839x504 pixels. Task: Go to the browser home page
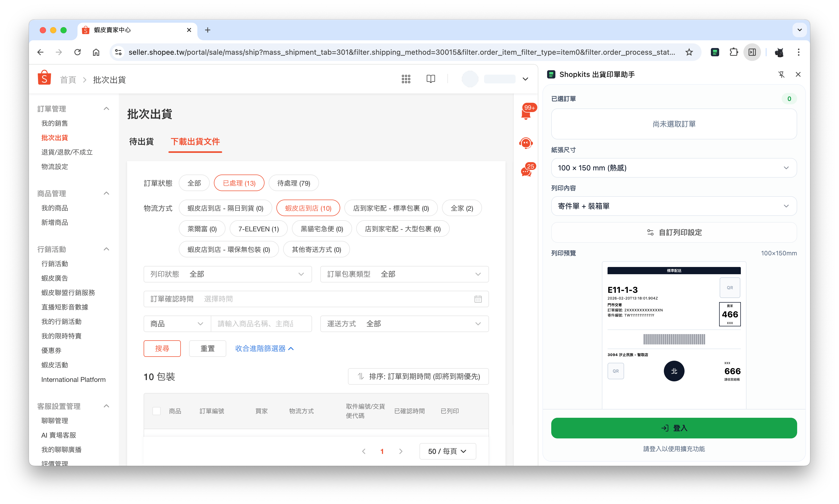coord(96,52)
